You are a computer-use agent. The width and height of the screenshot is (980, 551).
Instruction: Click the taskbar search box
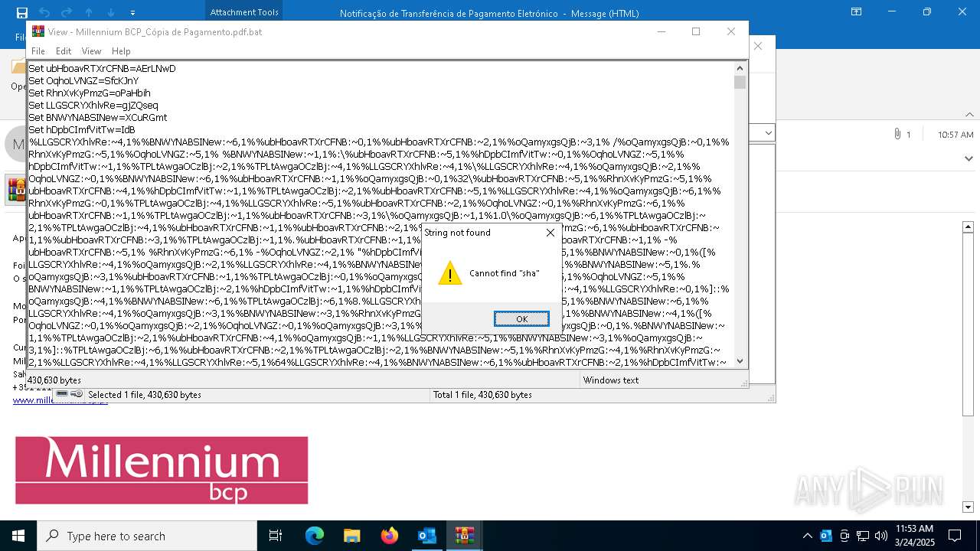pyautogui.click(x=147, y=536)
